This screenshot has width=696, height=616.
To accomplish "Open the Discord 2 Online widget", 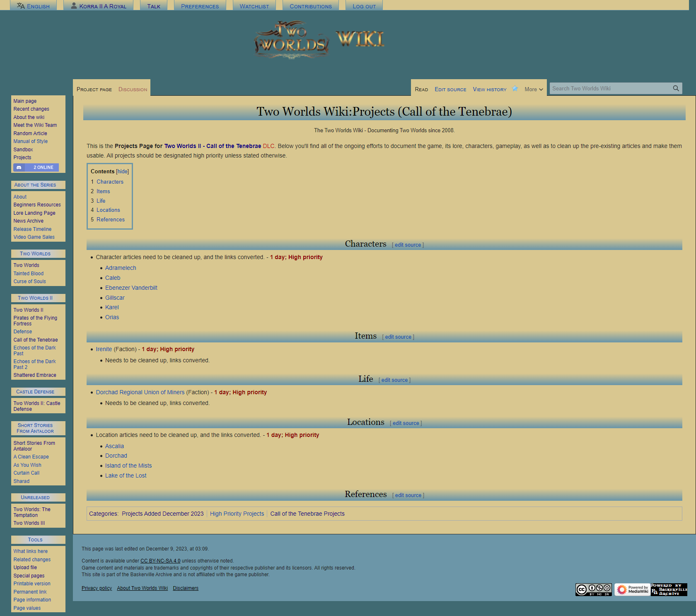I will point(36,167).
